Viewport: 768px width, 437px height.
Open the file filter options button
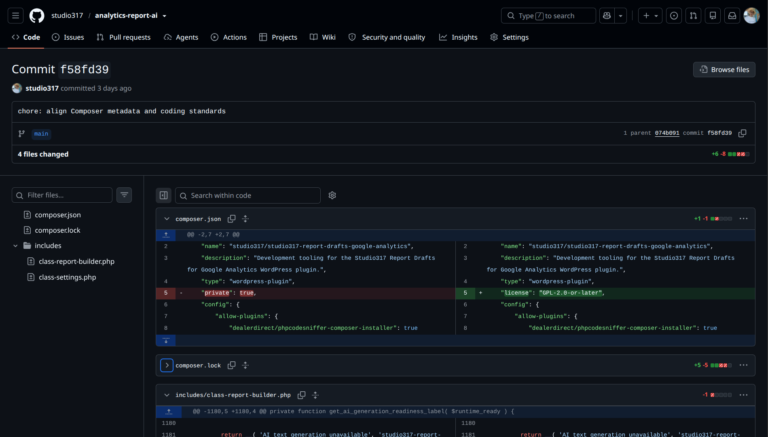[124, 195]
